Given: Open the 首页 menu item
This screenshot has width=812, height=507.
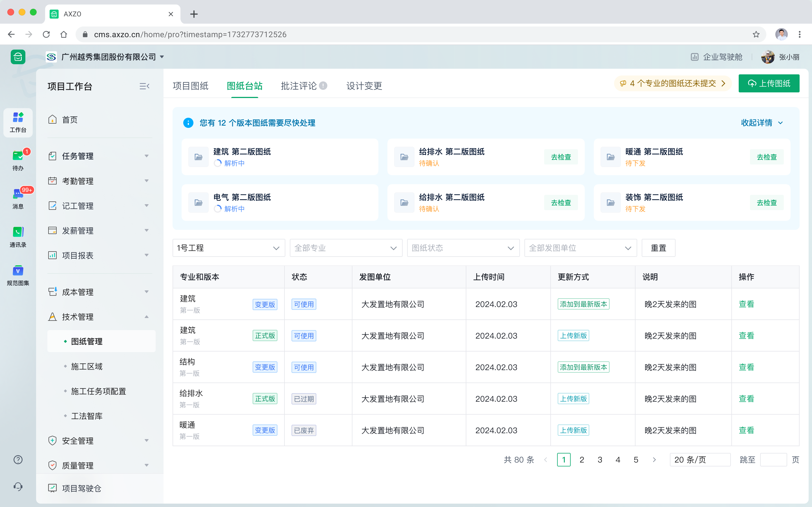Looking at the screenshot, I should coord(69,119).
